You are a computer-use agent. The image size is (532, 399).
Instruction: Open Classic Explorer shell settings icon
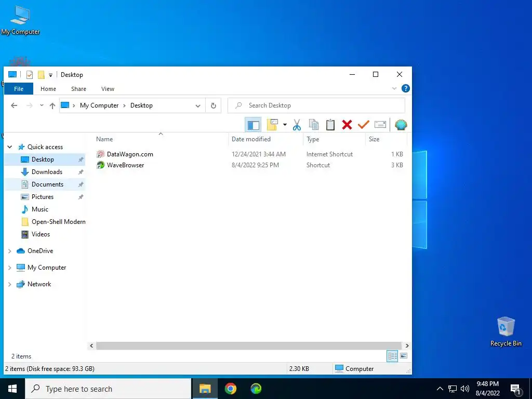point(401,125)
